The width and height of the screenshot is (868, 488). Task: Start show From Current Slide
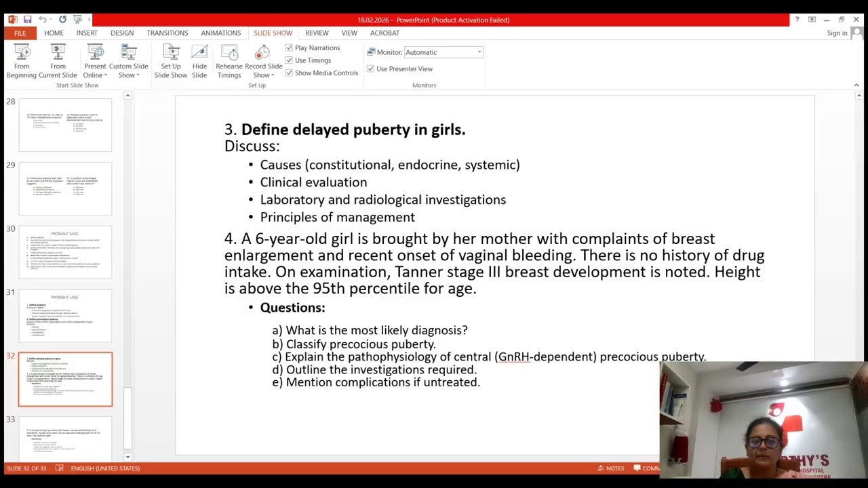(58, 61)
